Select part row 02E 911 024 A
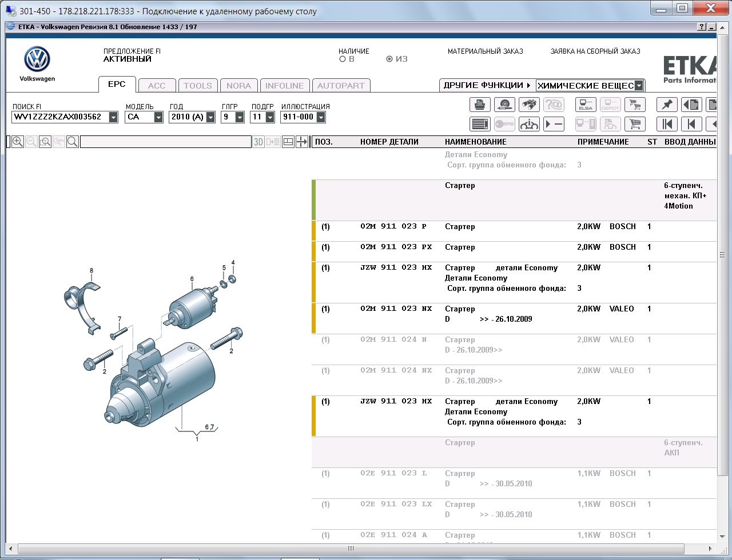This screenshot has height=560, width=732. (514, 537)
